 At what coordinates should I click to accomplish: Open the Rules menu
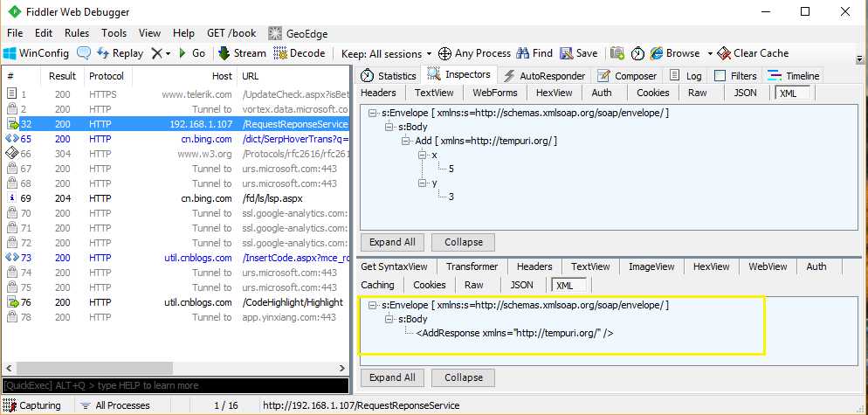(77, 33)
